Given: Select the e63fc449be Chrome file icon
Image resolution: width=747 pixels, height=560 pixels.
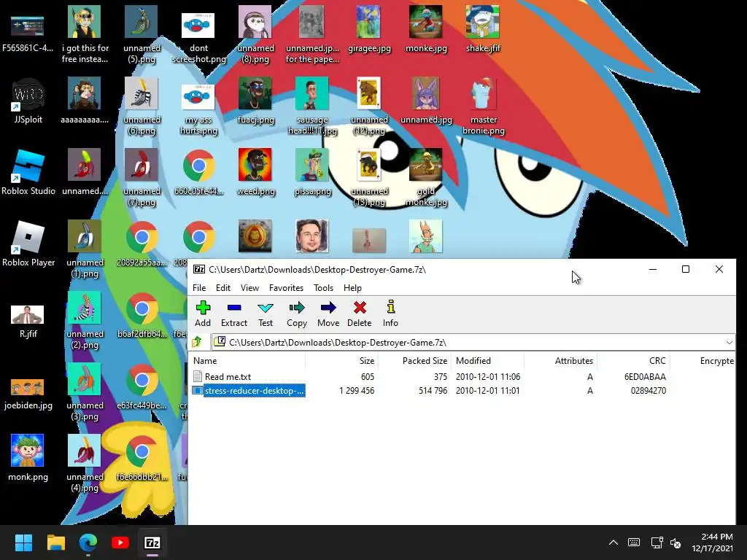Looking at the screenshot, I should pos(142,386).
